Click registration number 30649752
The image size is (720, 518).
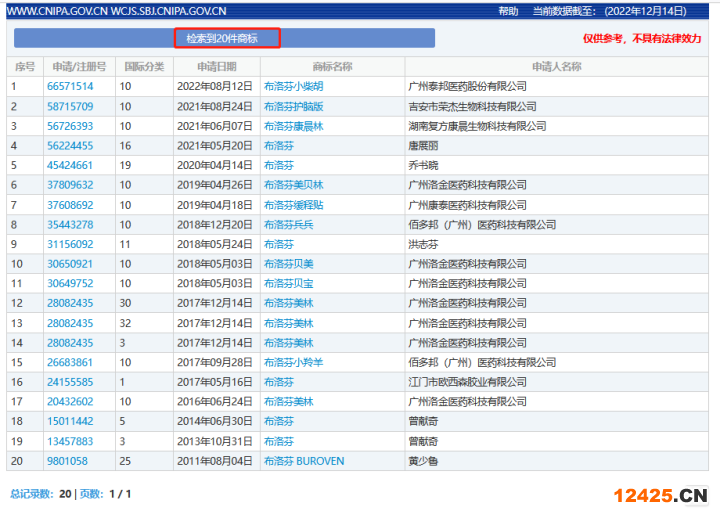pos(70,284)
